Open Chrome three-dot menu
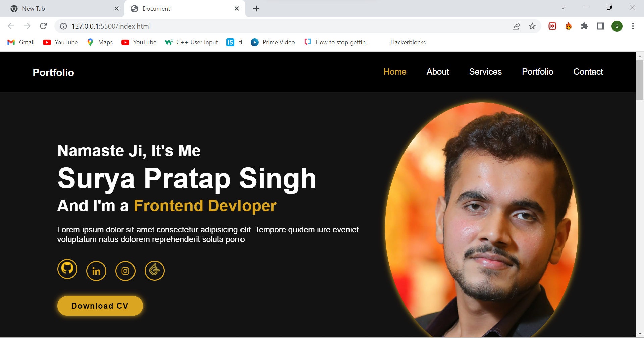 click(x=633, y=26)
